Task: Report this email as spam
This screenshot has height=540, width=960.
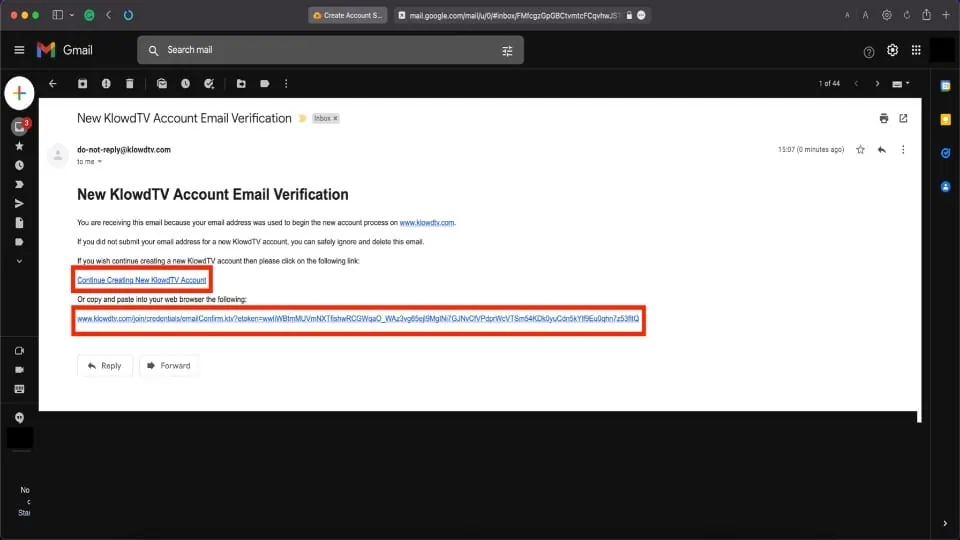Action: tap(106, 84)
